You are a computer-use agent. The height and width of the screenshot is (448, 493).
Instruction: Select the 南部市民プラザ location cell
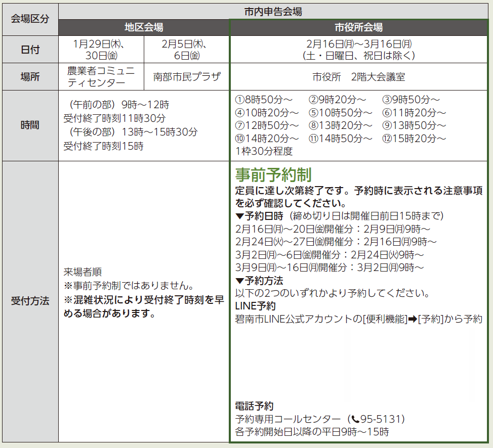(x=187, y=77)
